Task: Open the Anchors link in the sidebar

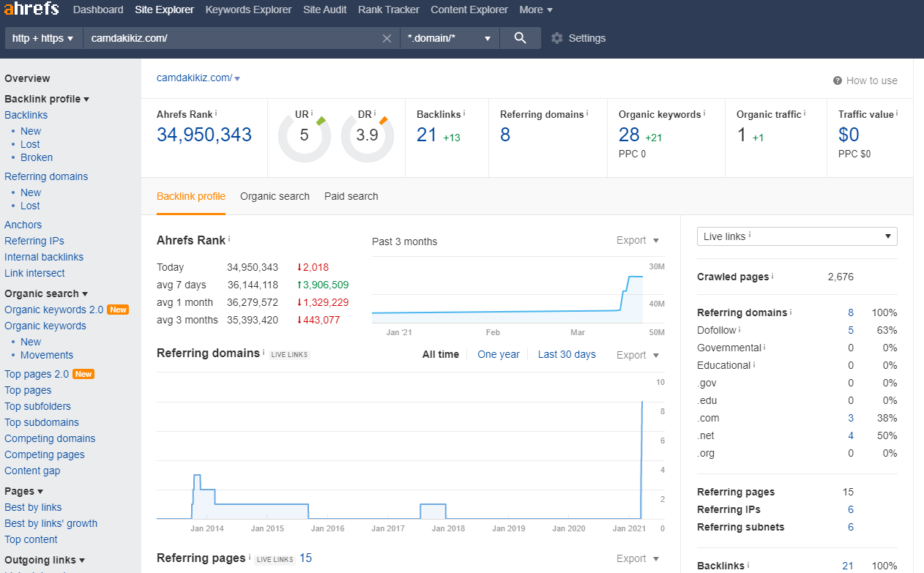Action: 23,225
